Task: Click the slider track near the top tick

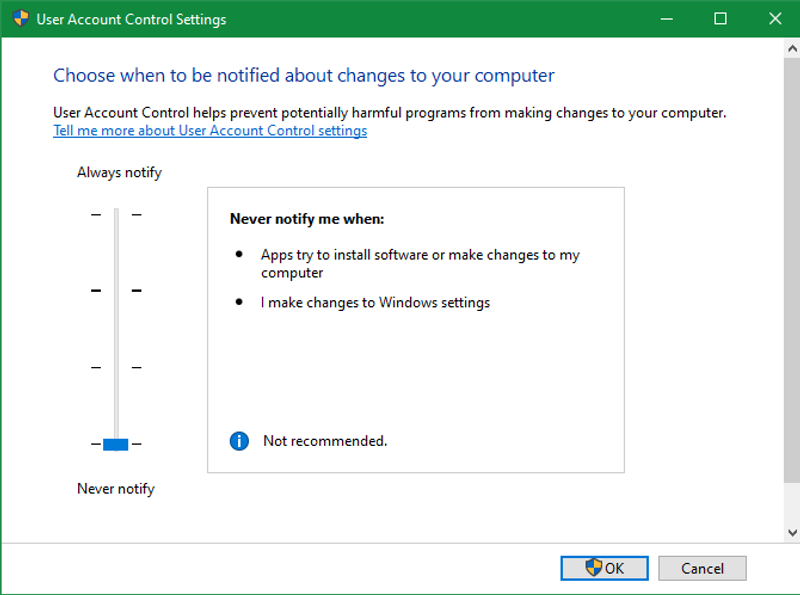Action: 116,215
